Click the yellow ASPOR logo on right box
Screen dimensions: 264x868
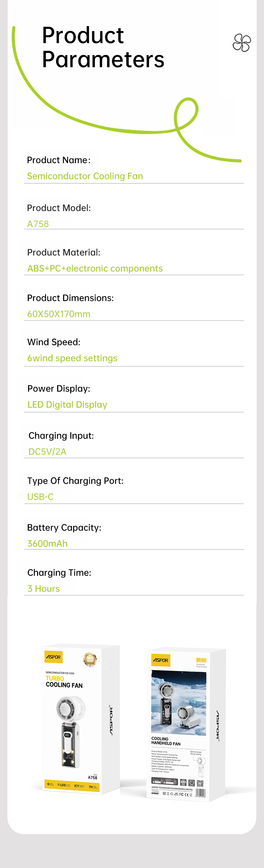point(161,660)
